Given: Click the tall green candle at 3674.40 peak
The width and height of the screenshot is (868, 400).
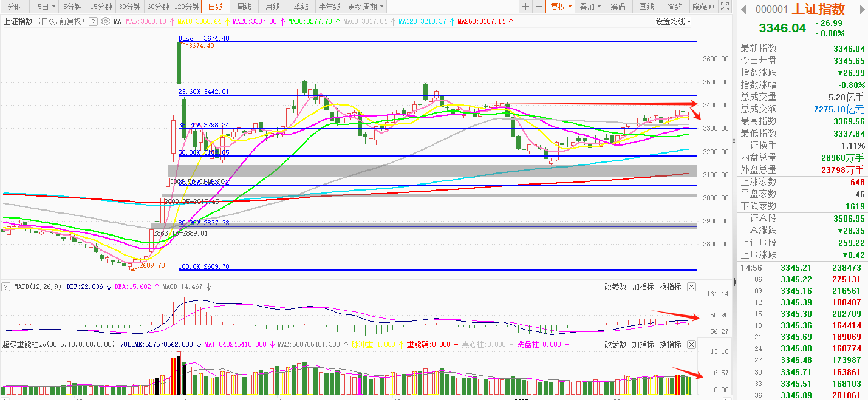Looking at the screenshot, I should pyautogui.click(x=179, y=63).
